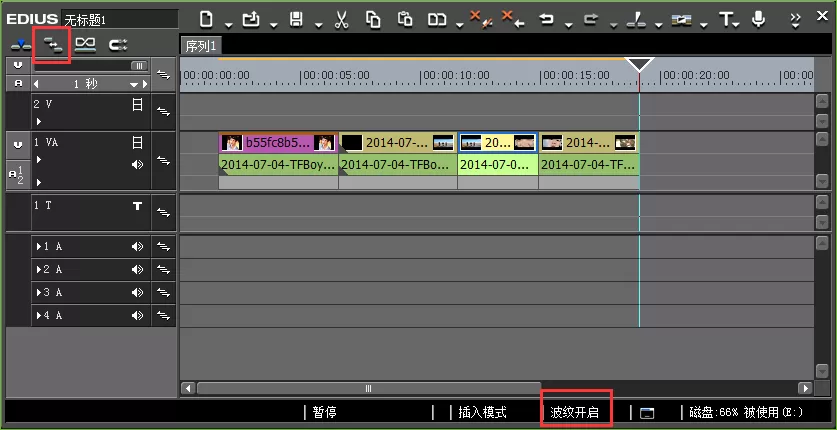The height and width of the screenshot is (430, 837).
Task: Click 插入模式 insert mode status
Action: (482, 412)
